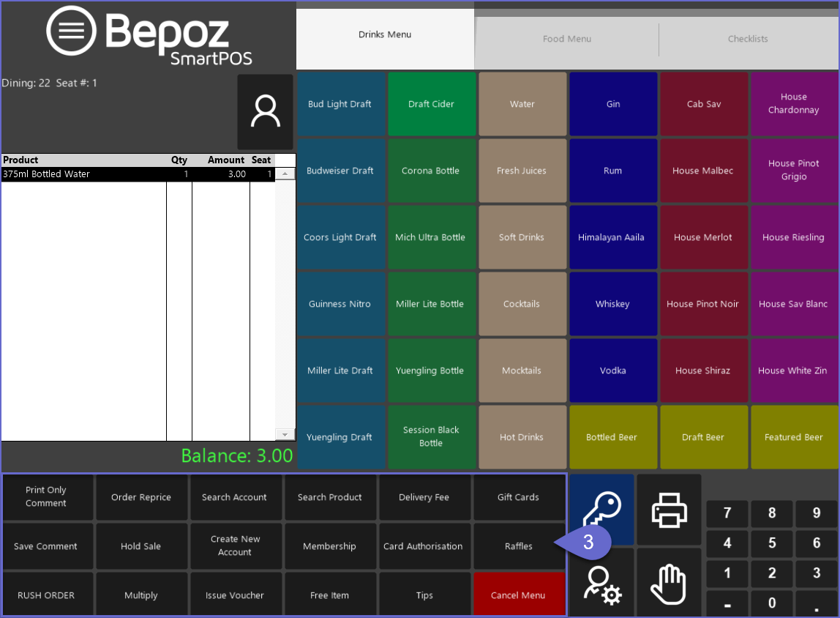
Task: Click the printer receipt icon
Action: 669,509
